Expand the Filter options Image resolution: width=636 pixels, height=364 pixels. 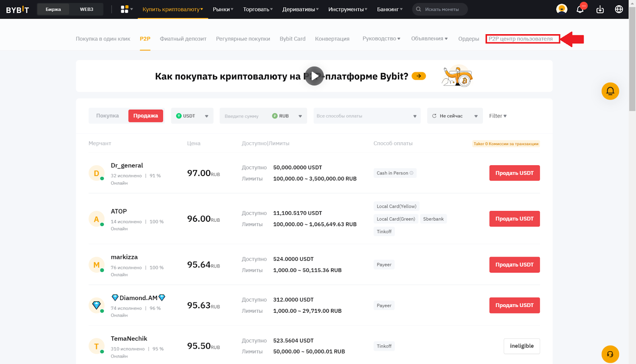coord(498,116)
